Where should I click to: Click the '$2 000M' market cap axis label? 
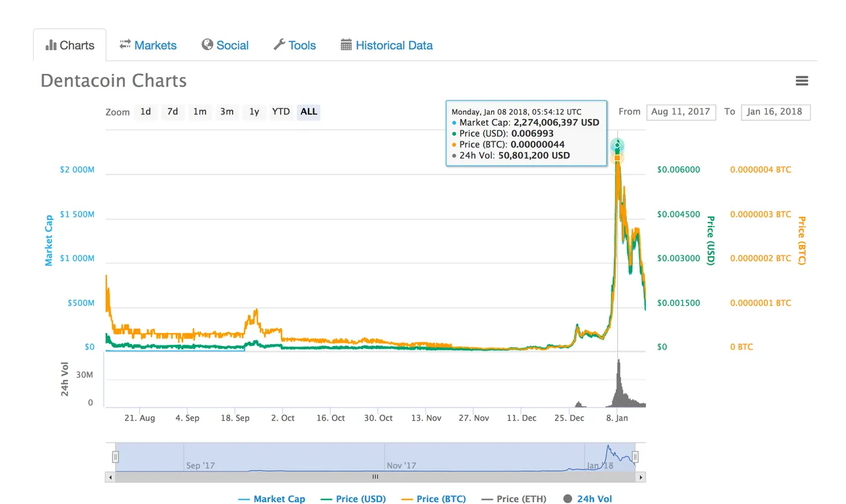77,170
